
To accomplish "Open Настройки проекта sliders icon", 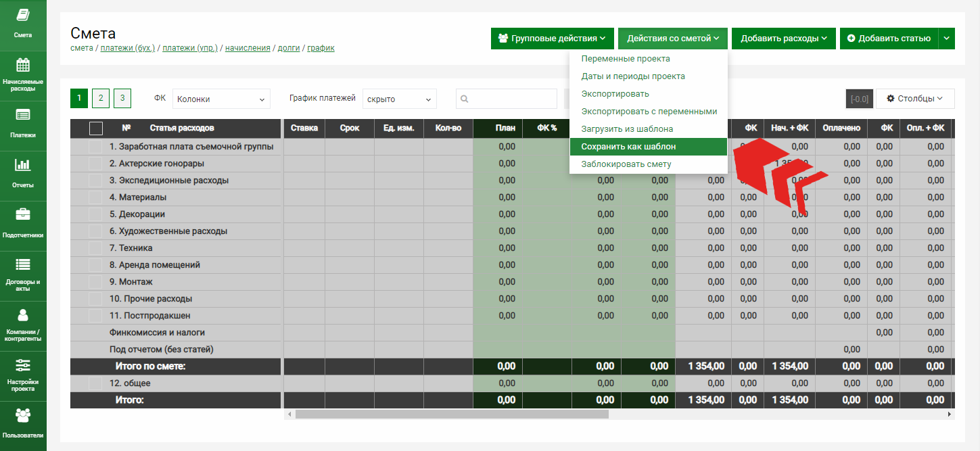I will coord(23,365).
